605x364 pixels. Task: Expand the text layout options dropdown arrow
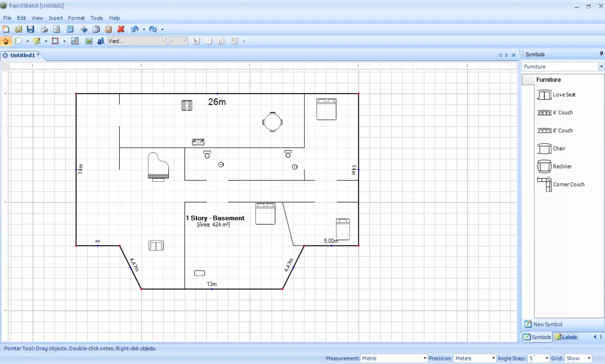[x=244, y=41]
